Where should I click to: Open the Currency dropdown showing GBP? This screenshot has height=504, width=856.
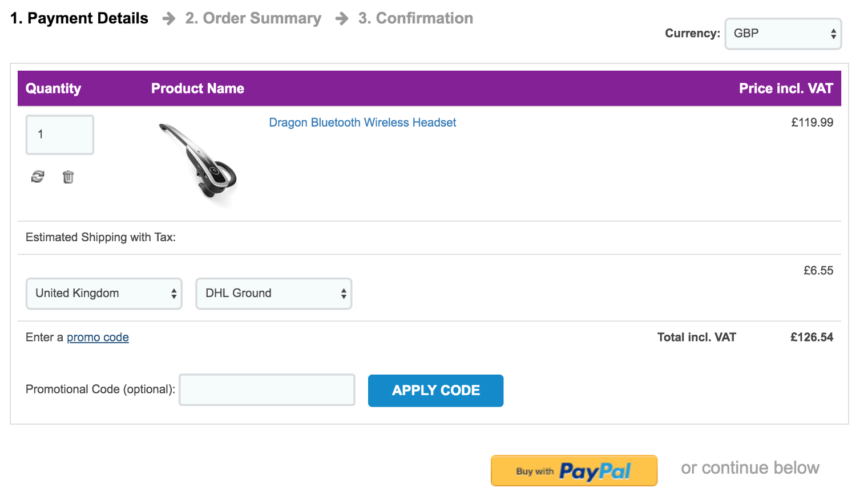coord(782,34)
